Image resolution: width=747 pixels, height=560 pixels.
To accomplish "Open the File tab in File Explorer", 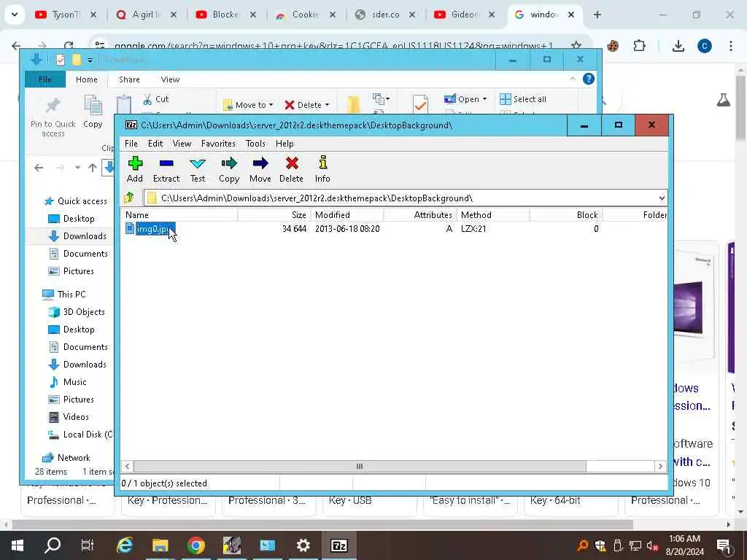I will [x=45, y=79].
